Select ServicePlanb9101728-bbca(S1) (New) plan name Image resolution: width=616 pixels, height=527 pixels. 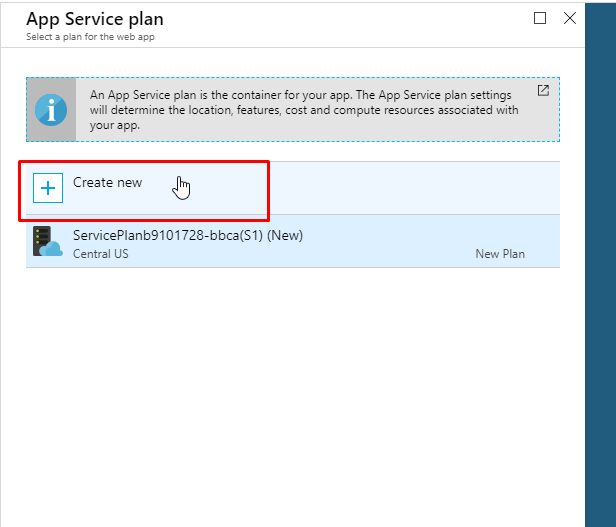click(x=188, y=235)
